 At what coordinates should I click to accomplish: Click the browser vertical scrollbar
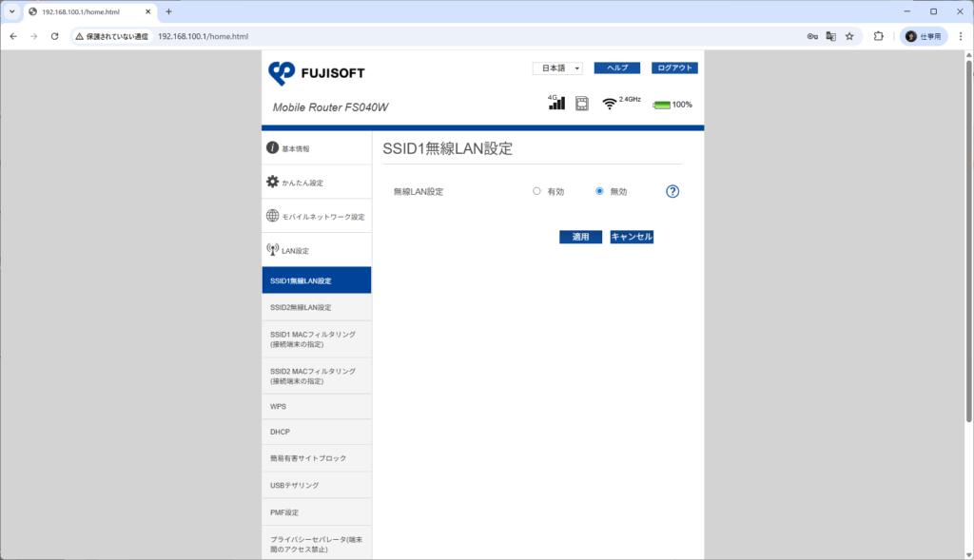pyautogui.click(x=968, y=238)
